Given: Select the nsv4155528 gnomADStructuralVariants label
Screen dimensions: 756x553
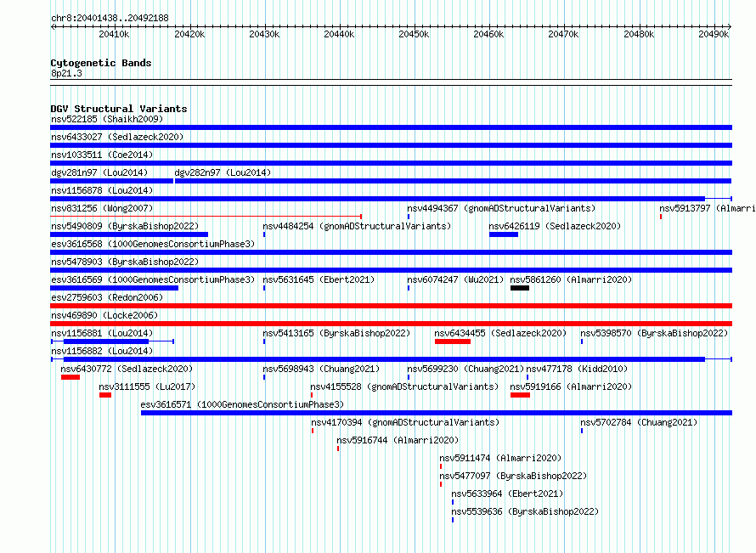Looking at the screenshot, I should [404, 387].
